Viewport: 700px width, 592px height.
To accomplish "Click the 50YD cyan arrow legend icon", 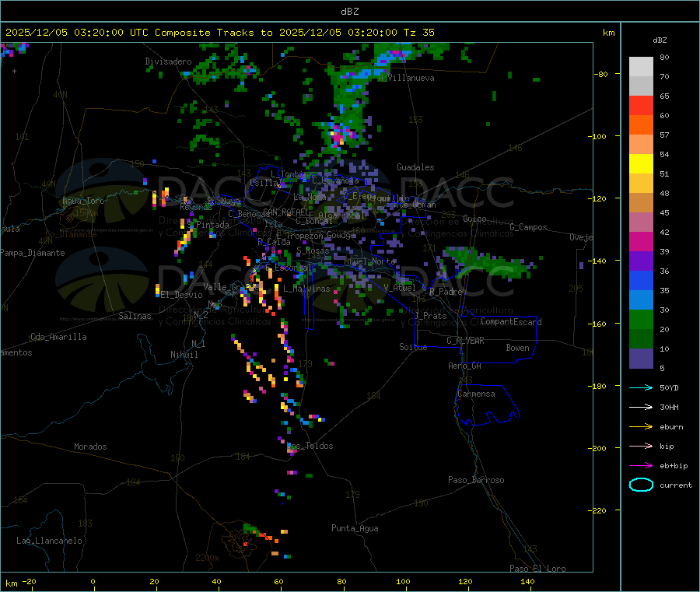I will pos(641,387).
